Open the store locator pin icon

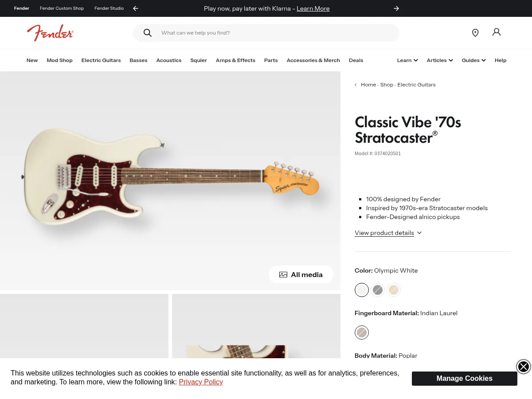tap(475, 32)
